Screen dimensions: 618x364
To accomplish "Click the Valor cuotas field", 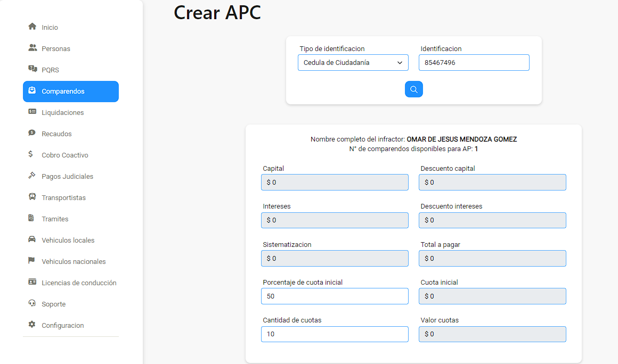I will (492, 334).
